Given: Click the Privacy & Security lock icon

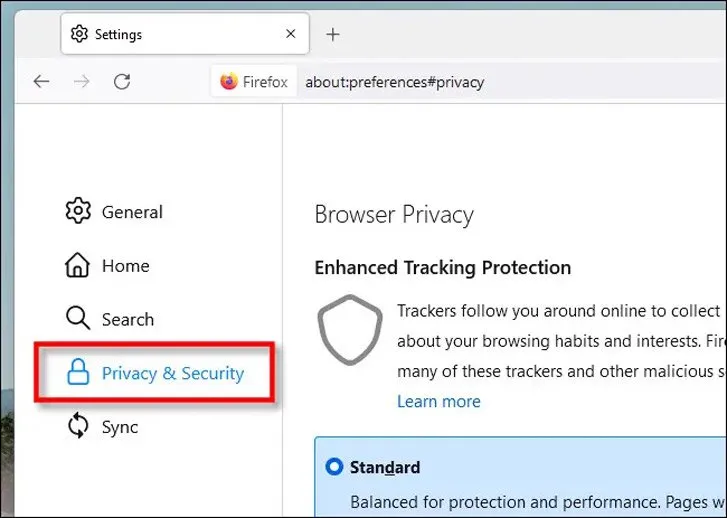Looking at the screenshot, I should coord(78,373).
